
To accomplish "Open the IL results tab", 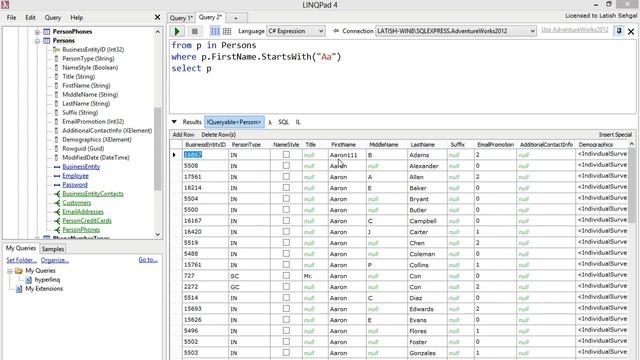I will (x=298, y=122).
